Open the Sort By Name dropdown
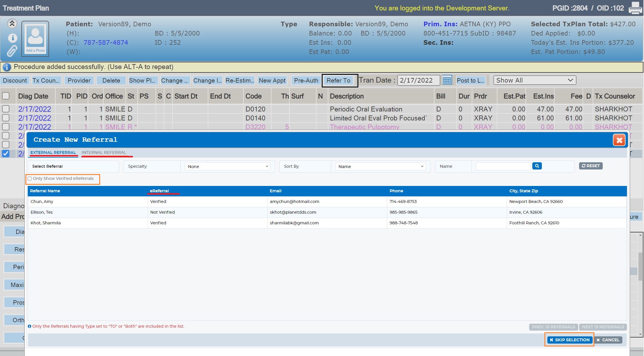Screen dimensions: 644x356 point(381,167)
